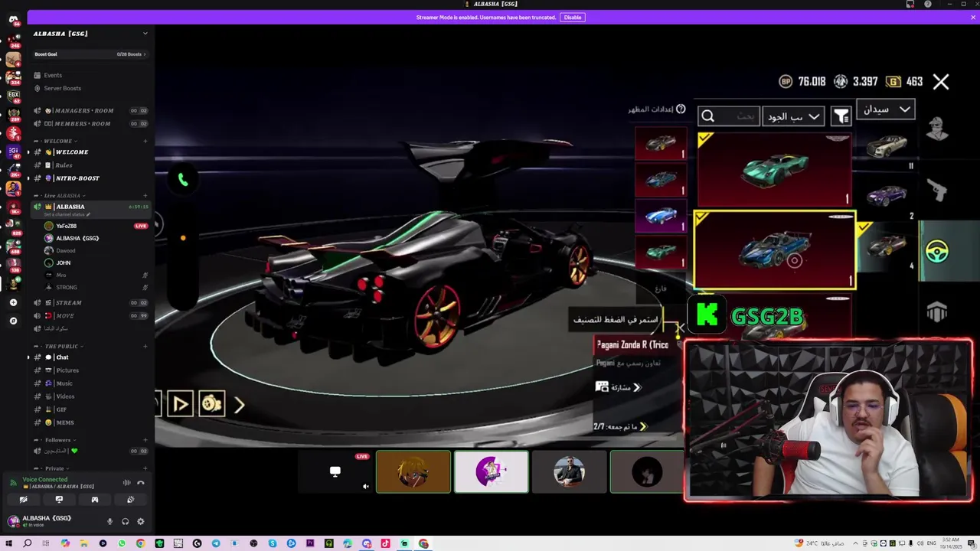
Task: Open Voice Connected connection details
Action: 44,479
